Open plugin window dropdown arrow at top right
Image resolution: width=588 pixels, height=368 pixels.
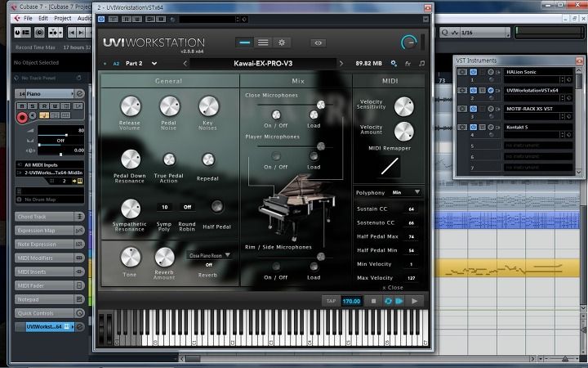point(425,19)
